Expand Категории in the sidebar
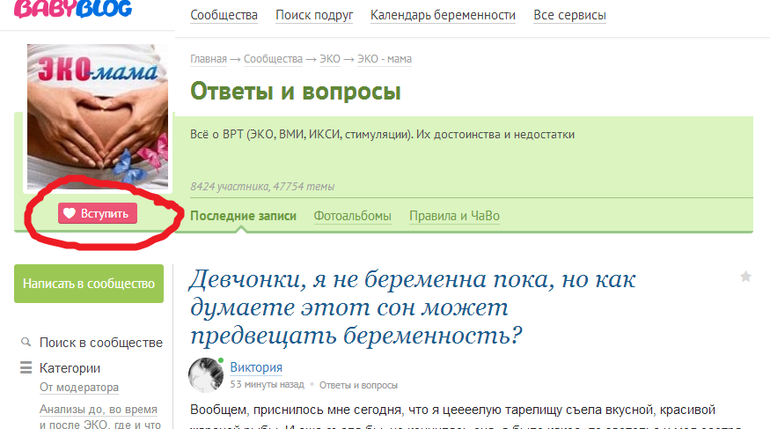This screenshot has width=770, height=429. point(70,368)
